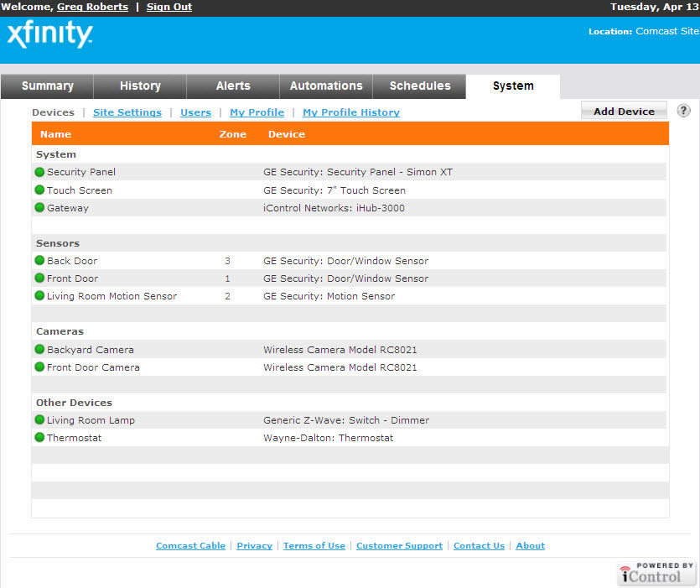Open the Site Settings link
The width and height of the screenshot is (700, 588).
127,112
